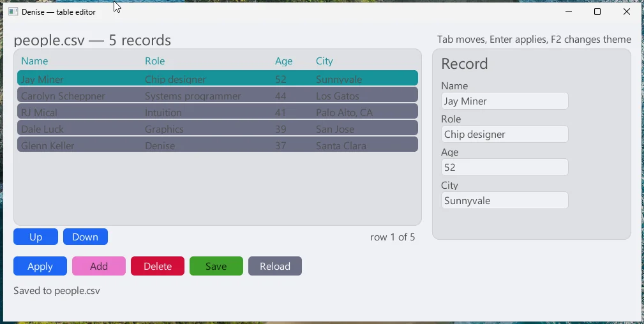Click the Systems programmer cell
The width and height of the screenshot is (644, 324).
193,96
